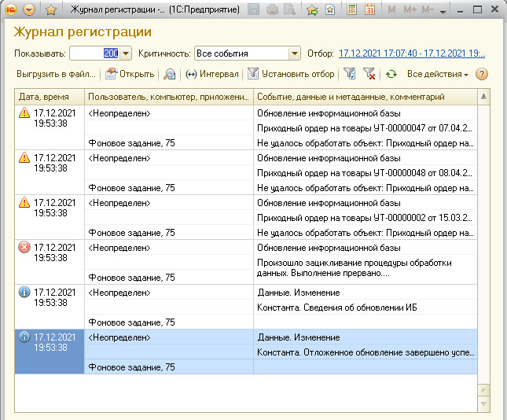Click the filter by current value icon
The width and height of the screenshot is (507, 420).
(x=350, y=74)
